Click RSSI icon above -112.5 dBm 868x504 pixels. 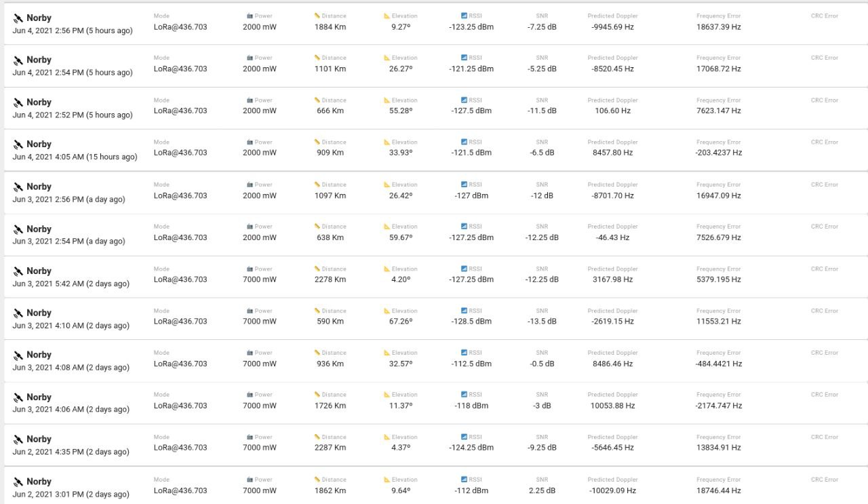464,353
